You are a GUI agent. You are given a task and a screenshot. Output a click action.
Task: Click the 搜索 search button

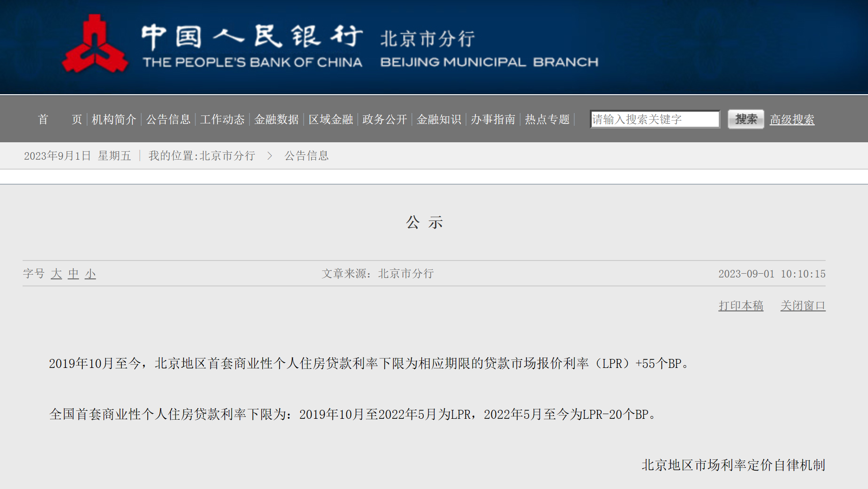pyautogui.click(x=746, y=119)
